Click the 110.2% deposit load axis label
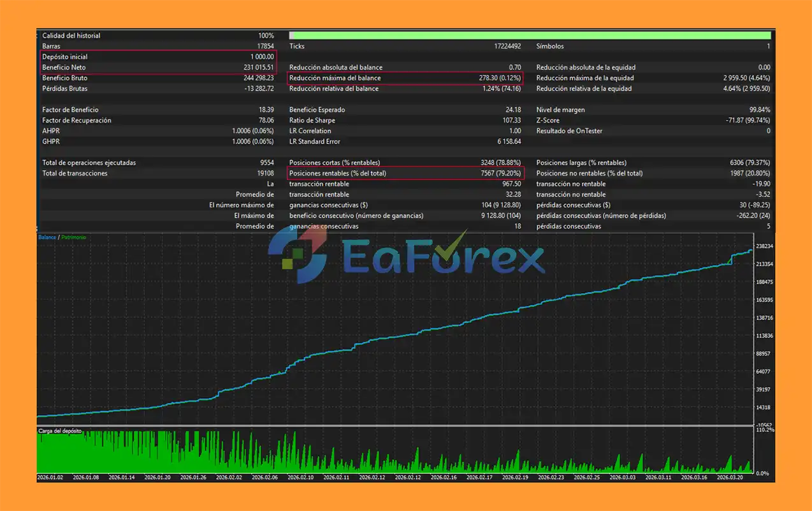Screen dimensions: 812x511 (x=765, y=430)
